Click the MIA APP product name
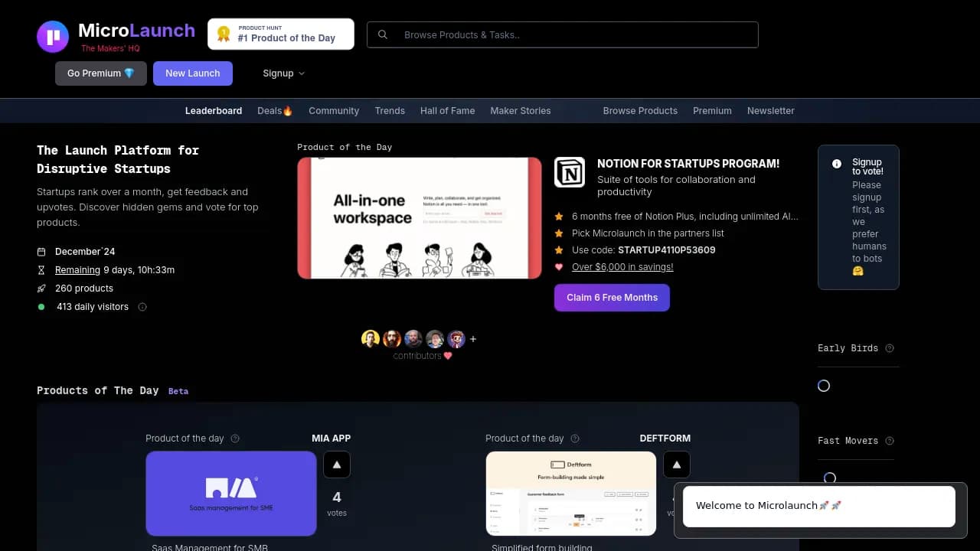Image resolution: width=980 pixels, height=551 pixels. [x=331, y=439]
